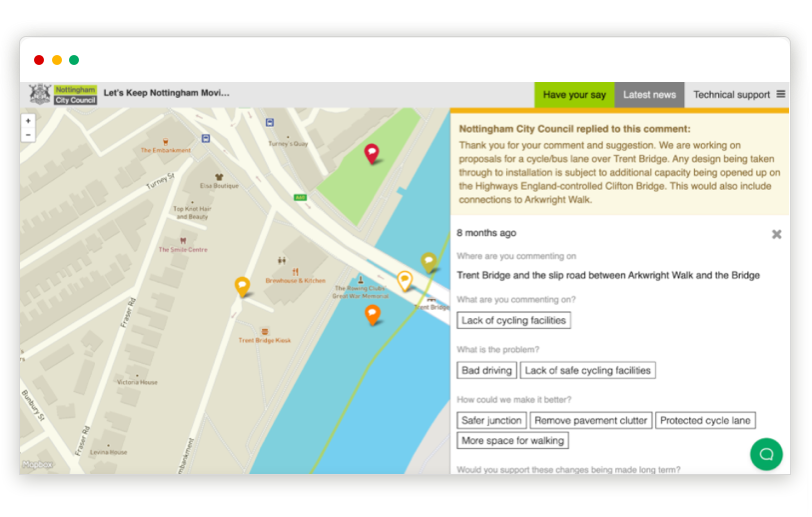Click the '8 months ago' timestamp
Viewport: 812px width, 517px height.
click(x=486, y=233)
